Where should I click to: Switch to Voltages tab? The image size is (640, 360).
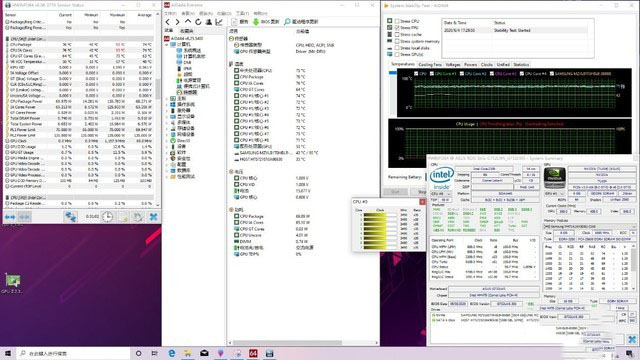453,64
